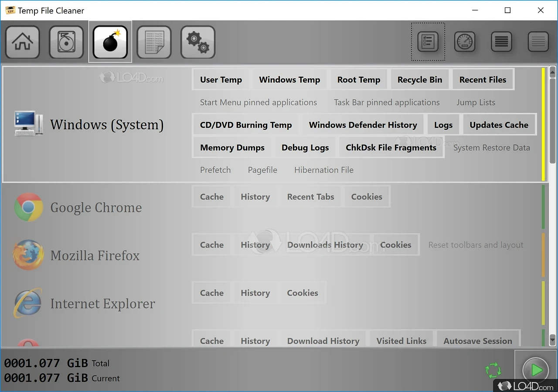Select the Google Chrome section
Viewport: 558px width, 392px height.
click(x=96, y=208)
